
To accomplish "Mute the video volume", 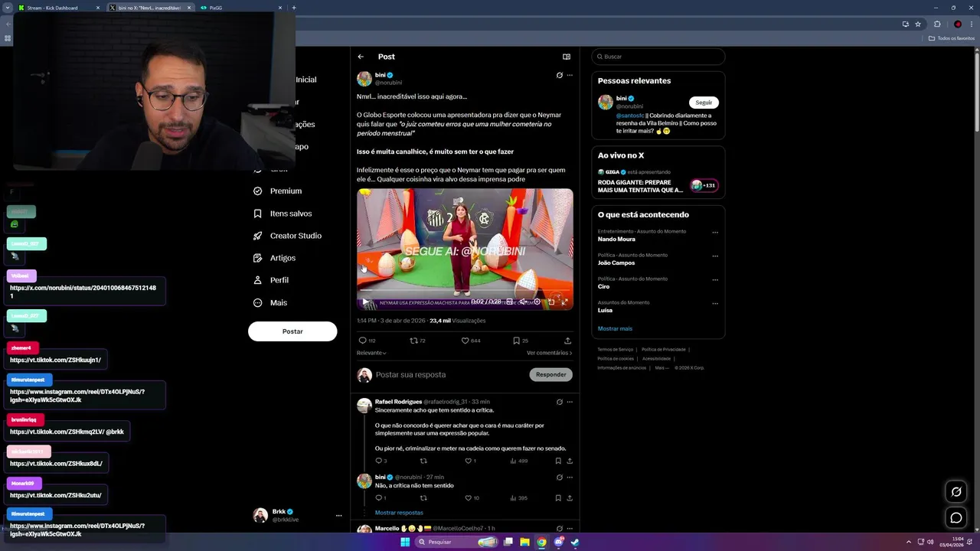I will coord(524,302).
